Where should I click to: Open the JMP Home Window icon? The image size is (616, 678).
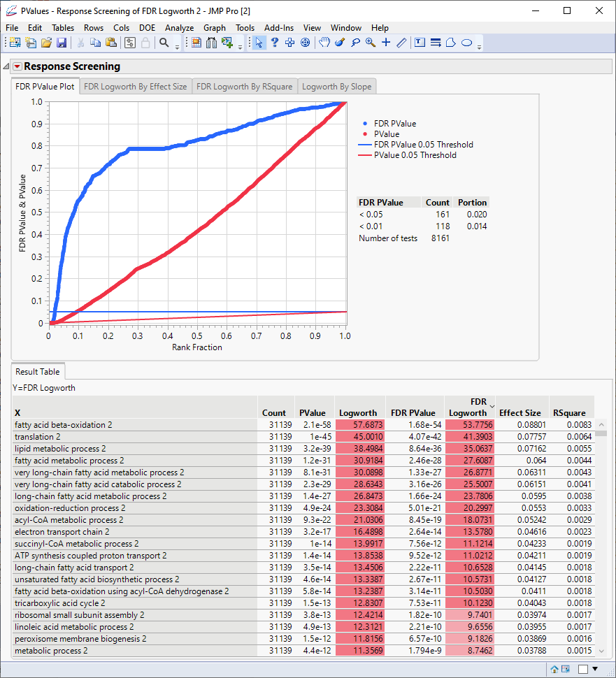[x=554, y=669]
